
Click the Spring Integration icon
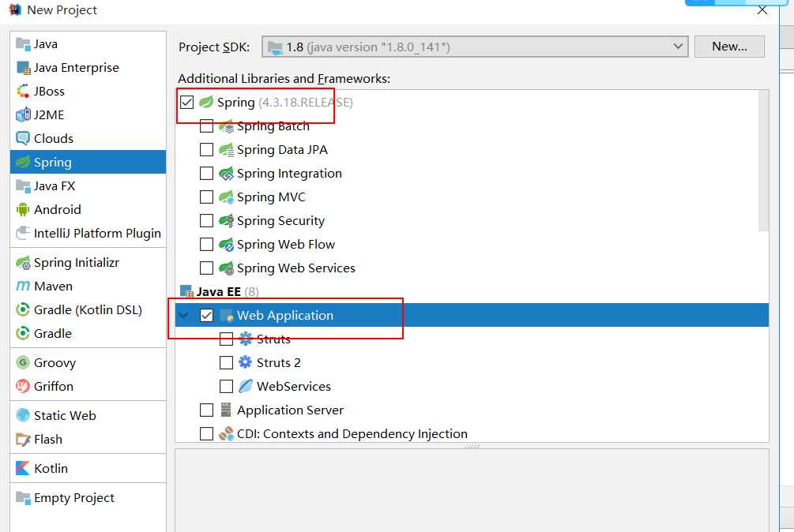[226, 174]
